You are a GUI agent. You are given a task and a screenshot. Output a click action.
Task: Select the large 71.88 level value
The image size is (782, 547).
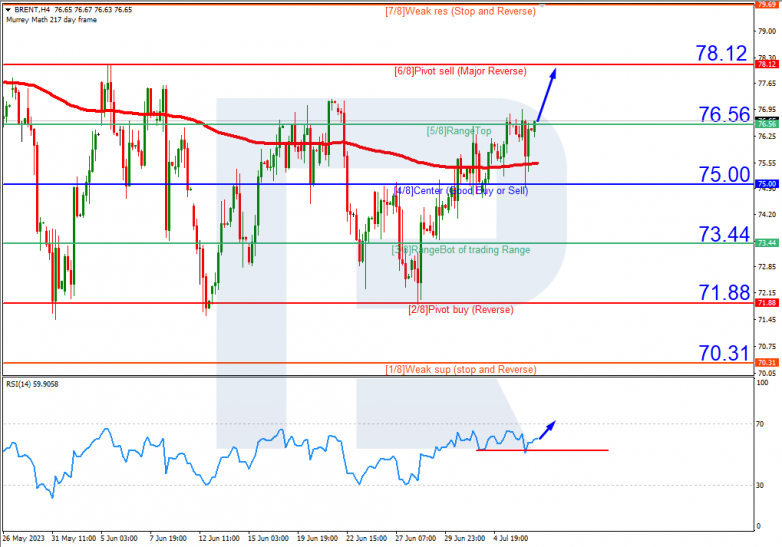coord(724,292)
